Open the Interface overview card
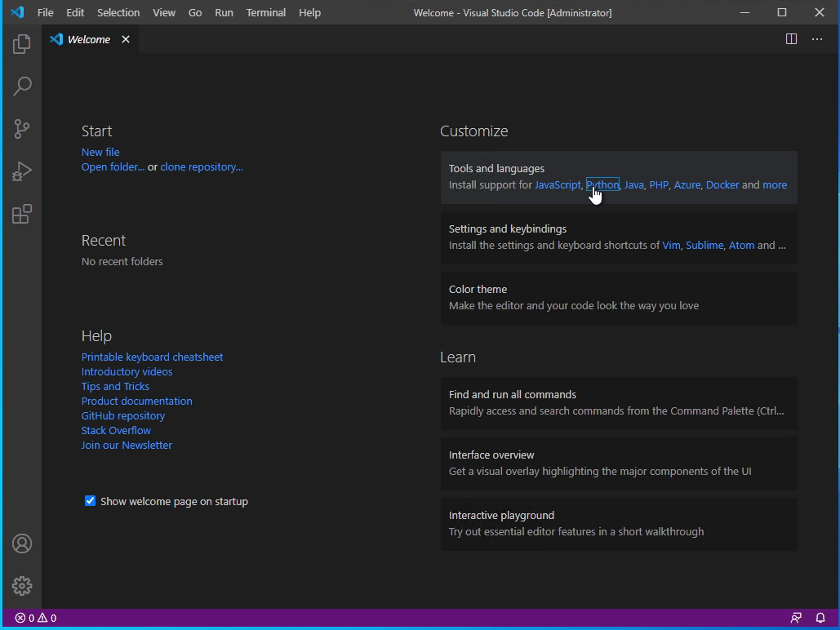Screen dimensions: 840x630 [619, 464]
